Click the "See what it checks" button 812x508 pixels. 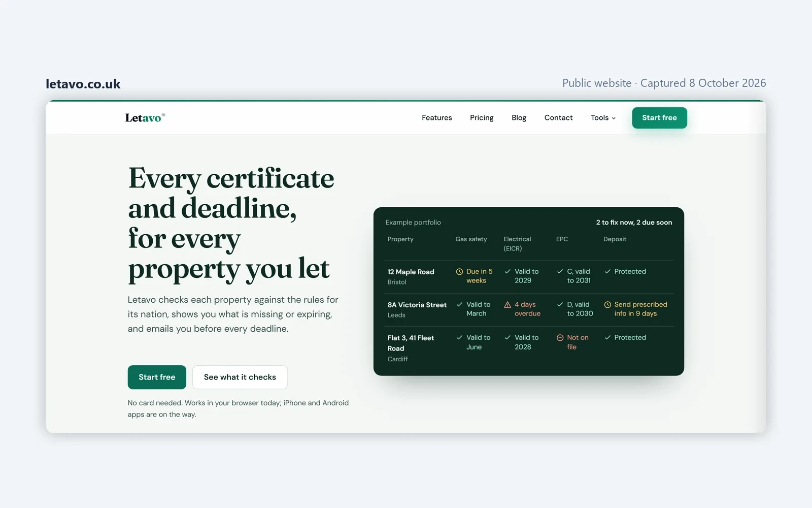[240, 377]
